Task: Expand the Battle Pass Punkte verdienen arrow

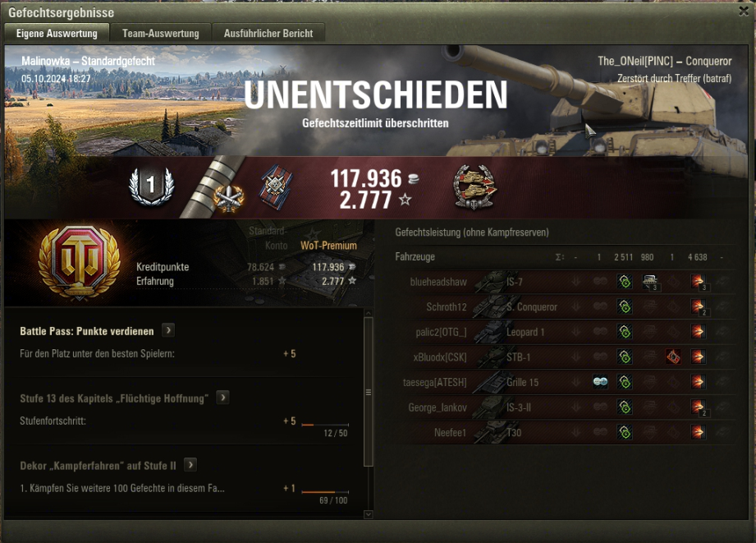Action: tap(168, 330)
